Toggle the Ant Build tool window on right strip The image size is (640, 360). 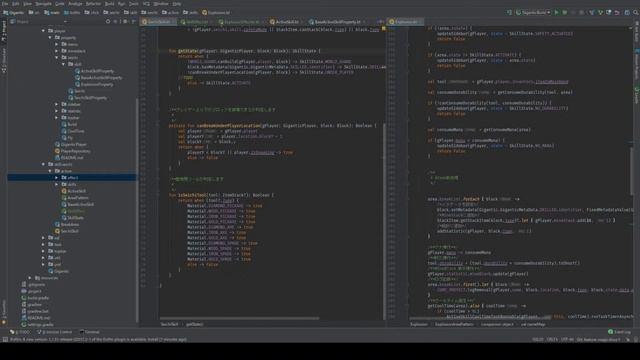coord(636,32)
